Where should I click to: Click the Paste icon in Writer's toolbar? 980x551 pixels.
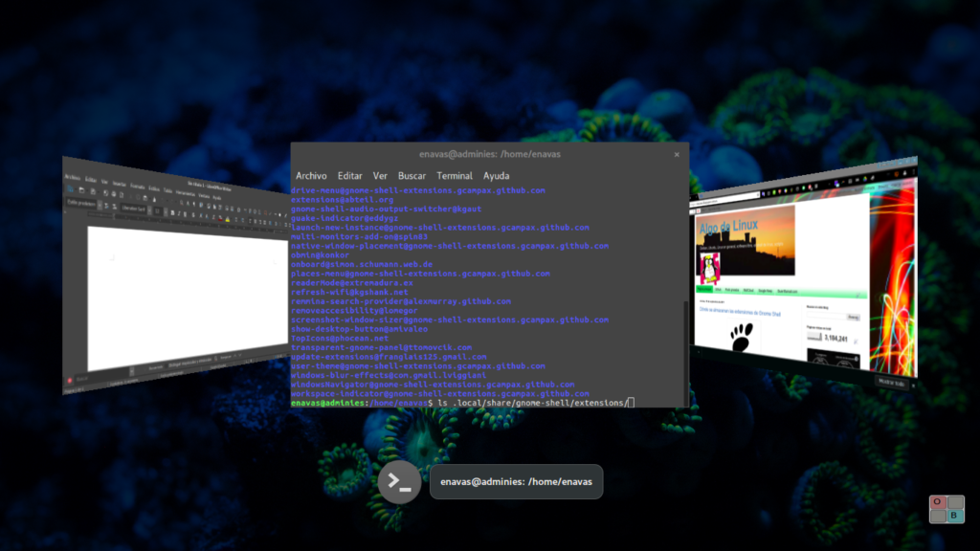tap(145, 198)
